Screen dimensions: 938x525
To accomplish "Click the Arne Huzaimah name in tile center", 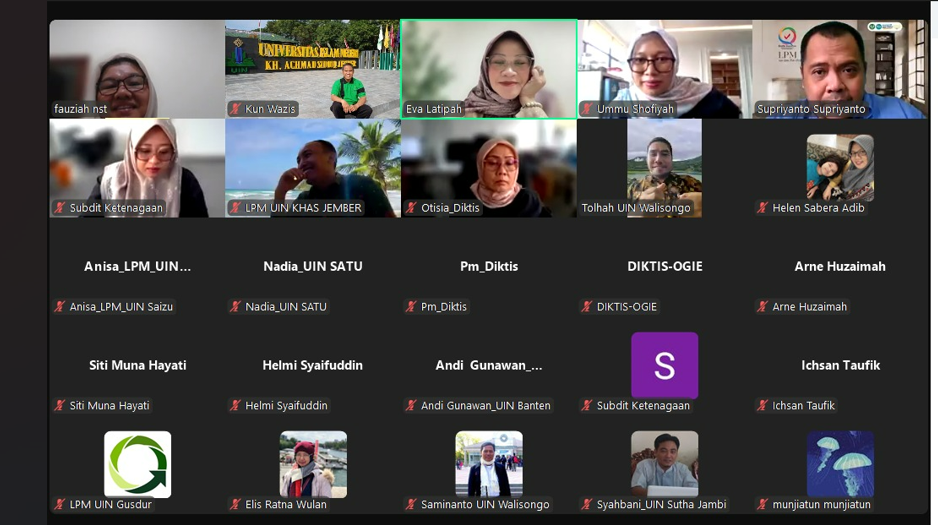I will [x=840, y=267].
